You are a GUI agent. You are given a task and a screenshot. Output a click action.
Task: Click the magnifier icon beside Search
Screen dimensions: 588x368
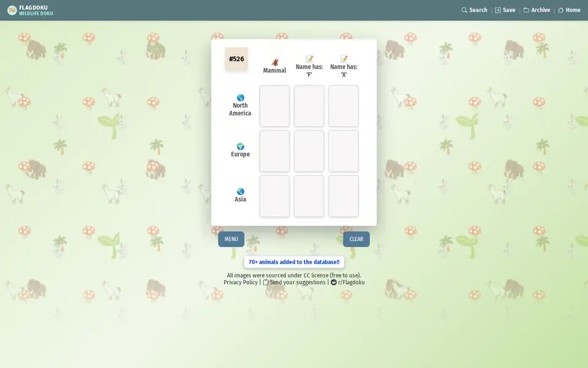(464, 10)
